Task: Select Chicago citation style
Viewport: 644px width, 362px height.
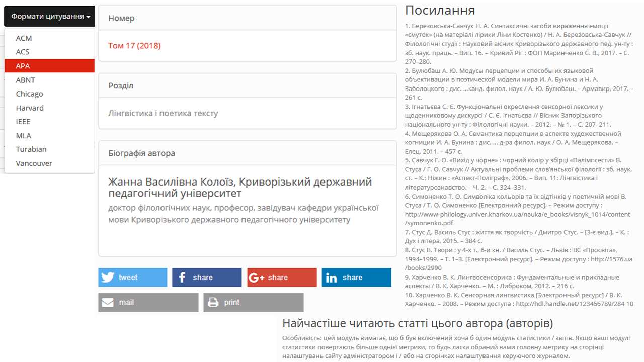Action: pos(29,94)
